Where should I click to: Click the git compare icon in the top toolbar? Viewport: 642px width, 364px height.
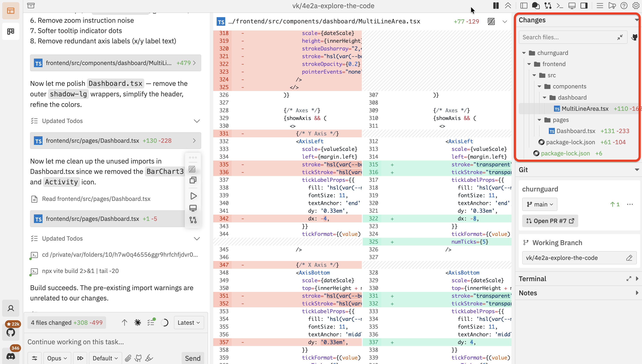pos(548,6)
